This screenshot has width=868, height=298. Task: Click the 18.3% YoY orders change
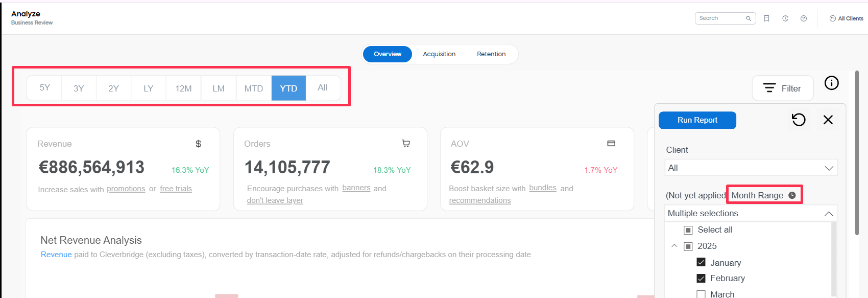click(x=392, y=170)
